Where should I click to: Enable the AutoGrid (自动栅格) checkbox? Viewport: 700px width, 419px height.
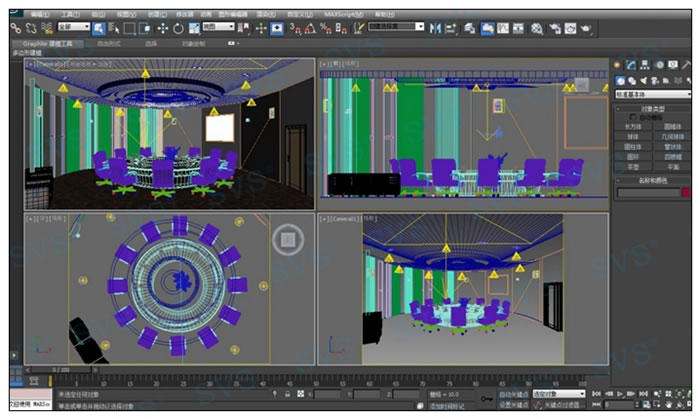(632, 117)
